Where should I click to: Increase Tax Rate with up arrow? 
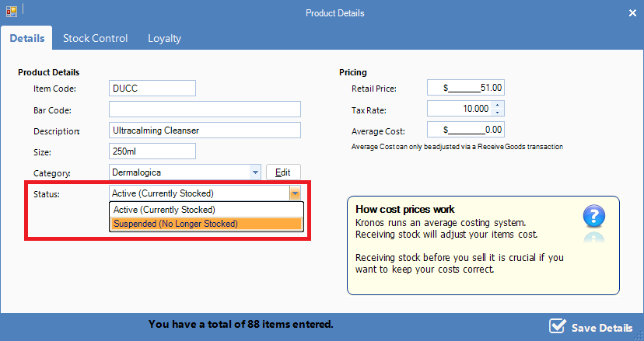pos(498,105)
